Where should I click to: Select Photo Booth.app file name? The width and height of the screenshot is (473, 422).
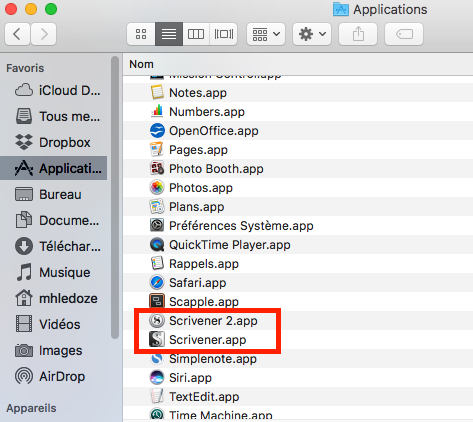pos(216,169)
